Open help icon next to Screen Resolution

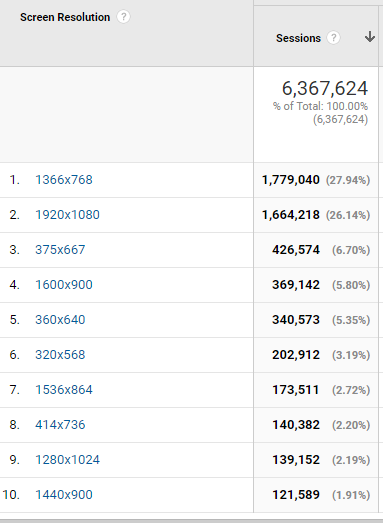click(123, 17)
